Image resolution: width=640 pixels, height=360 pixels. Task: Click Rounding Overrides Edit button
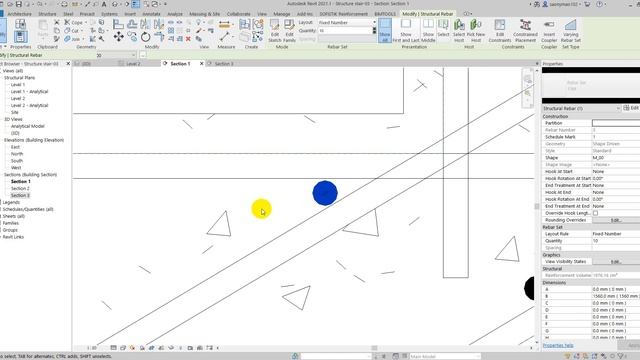pos(616,220)
